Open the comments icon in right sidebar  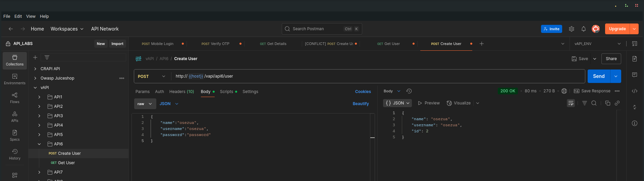click(x=635, y=75)
